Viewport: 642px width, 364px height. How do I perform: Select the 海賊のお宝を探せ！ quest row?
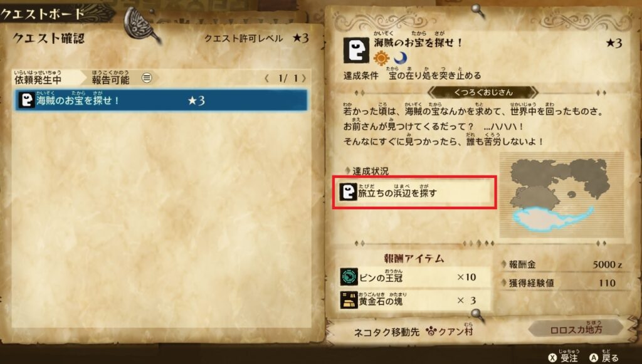(x=161, y=100)
